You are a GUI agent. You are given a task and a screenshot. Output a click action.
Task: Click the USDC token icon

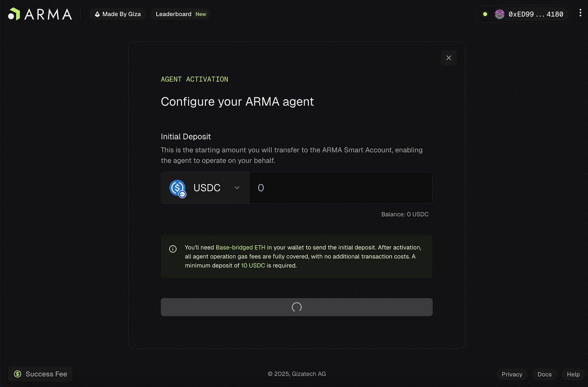point(178,188)
